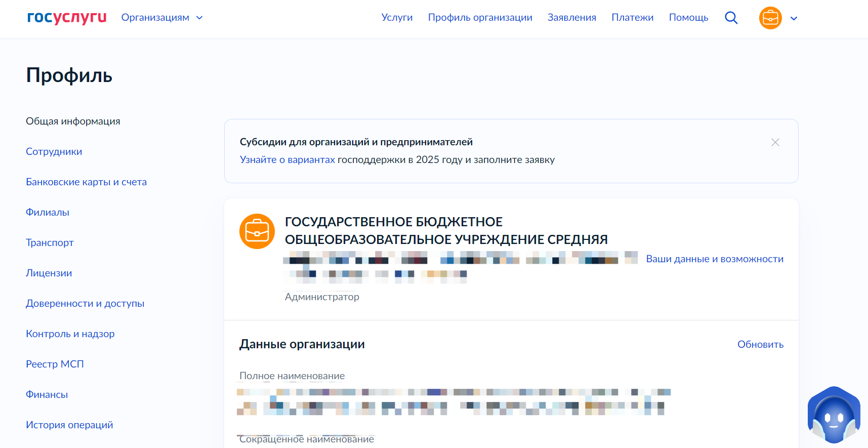Close the subsidies banner
The width and height of the screenshot is (868, 448).
(x=775, y=142)
